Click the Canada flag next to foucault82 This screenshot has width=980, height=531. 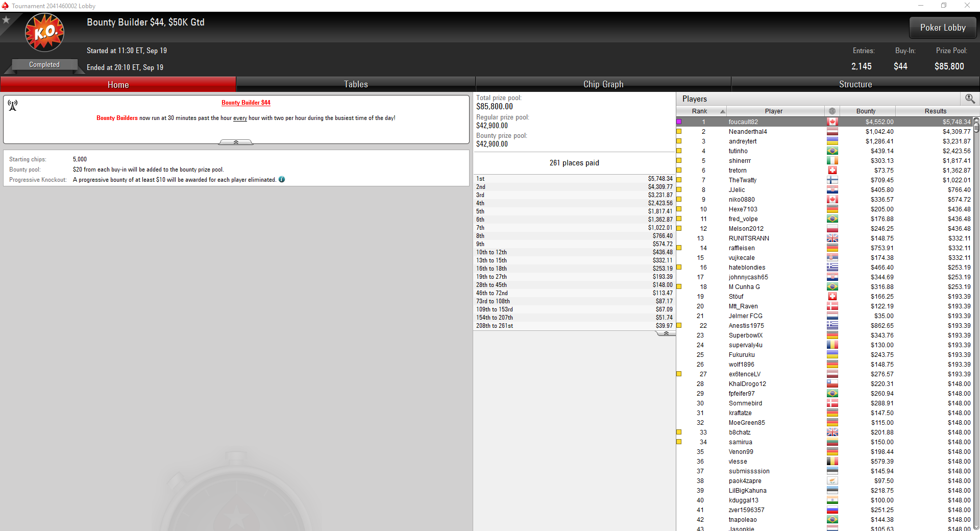click(832, 122)
